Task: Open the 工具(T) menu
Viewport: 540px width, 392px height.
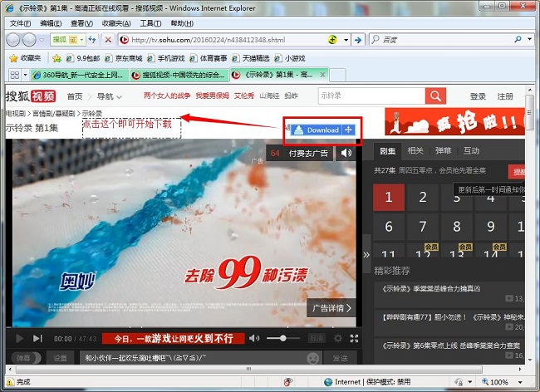Action: coord(150,23)
